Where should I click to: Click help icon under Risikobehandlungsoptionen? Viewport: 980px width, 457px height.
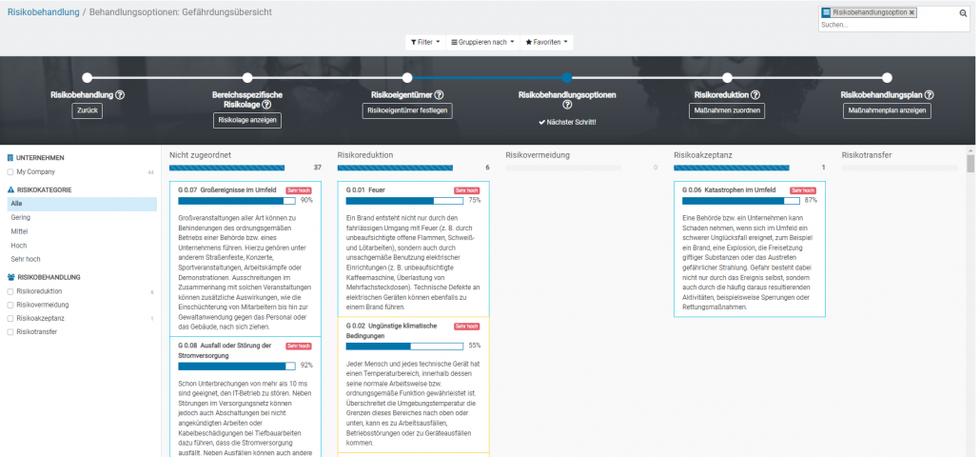click(567, 105)
